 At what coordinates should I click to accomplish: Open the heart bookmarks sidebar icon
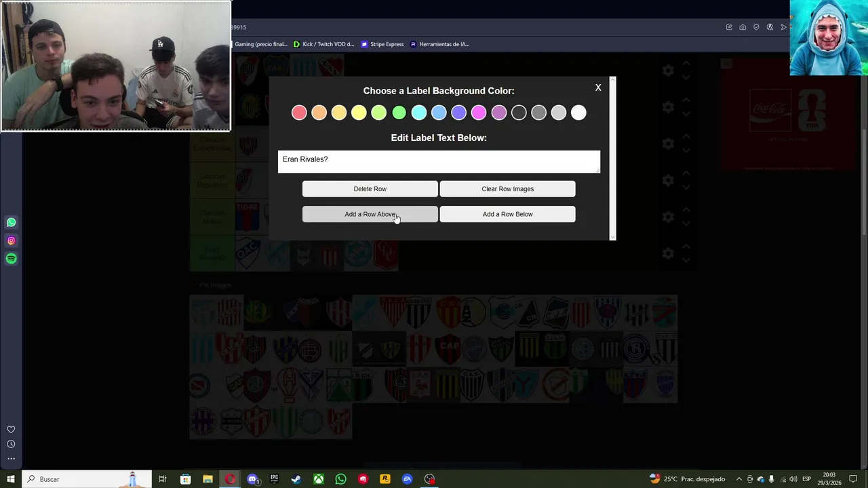click(x=11, y=430)
